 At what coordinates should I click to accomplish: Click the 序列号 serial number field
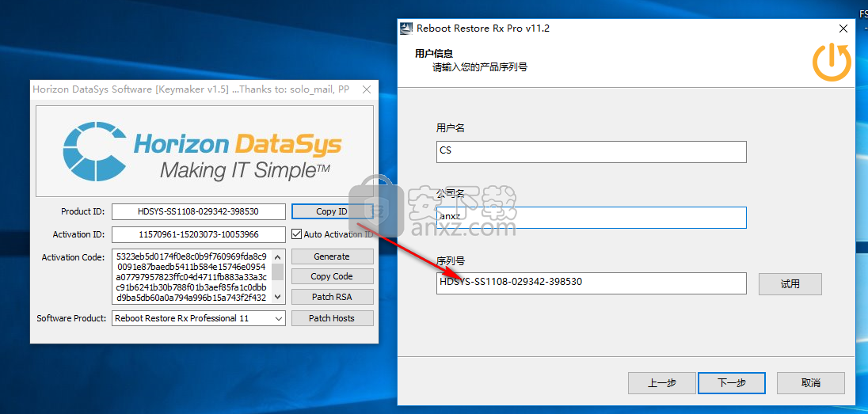592,283
